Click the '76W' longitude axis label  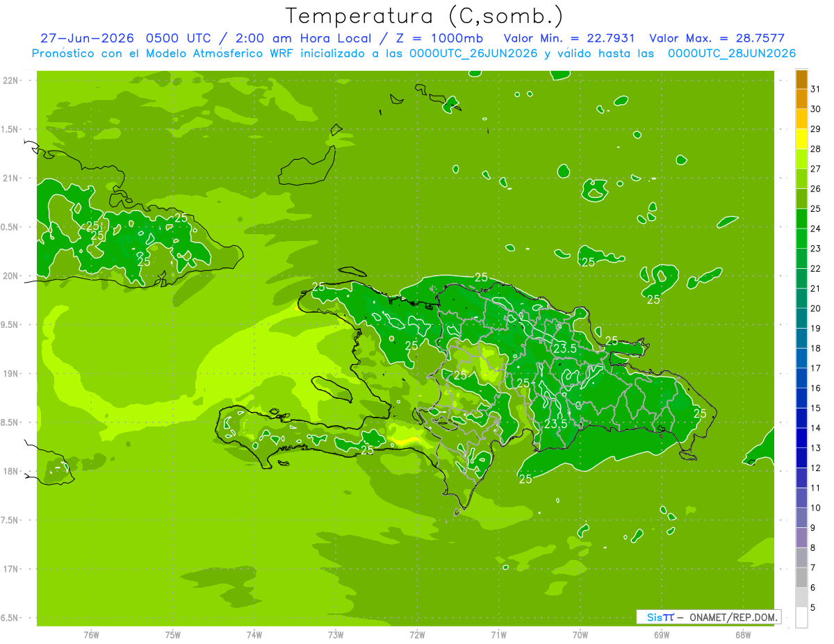coord(91,635)
